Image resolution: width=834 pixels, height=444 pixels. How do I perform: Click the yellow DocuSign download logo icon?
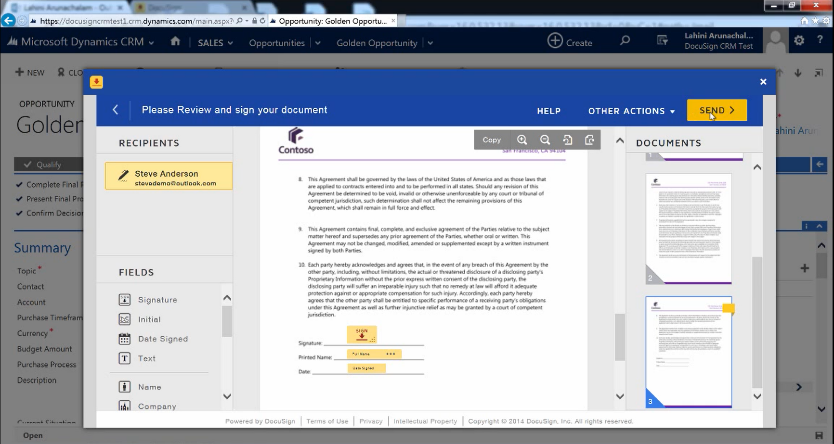(x=96, y=82)
